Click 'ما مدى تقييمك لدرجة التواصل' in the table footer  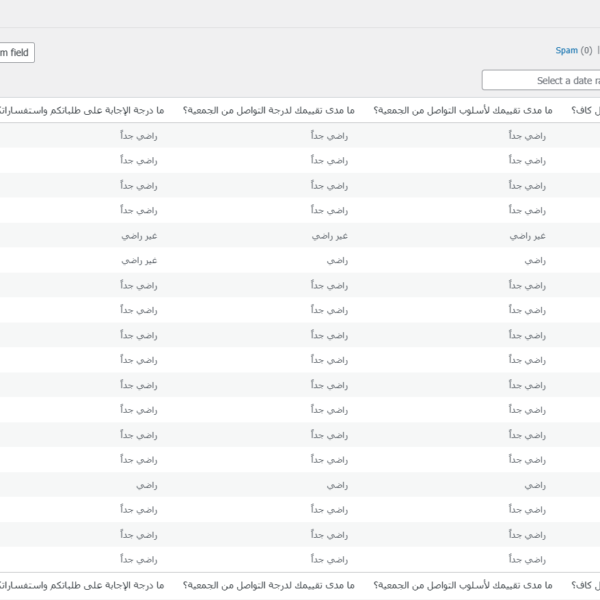269,585
